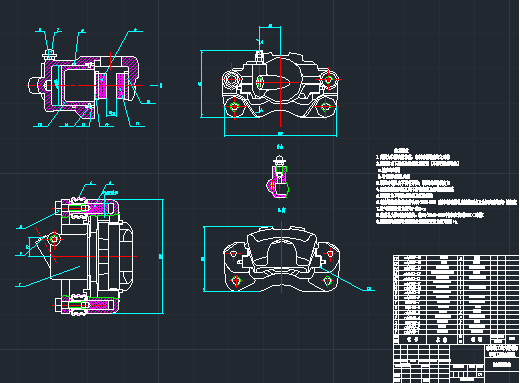Image resolution: width=520 pixels, height=383 pixels.
Task: Click the bleeder screw atop the section view
Action: (x=49, y=55)
